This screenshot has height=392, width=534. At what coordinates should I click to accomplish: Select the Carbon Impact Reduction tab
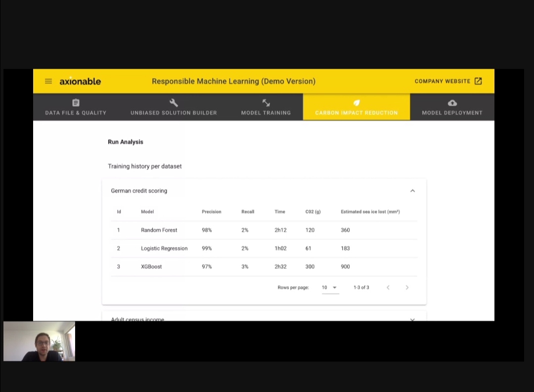tap(356, 107)
